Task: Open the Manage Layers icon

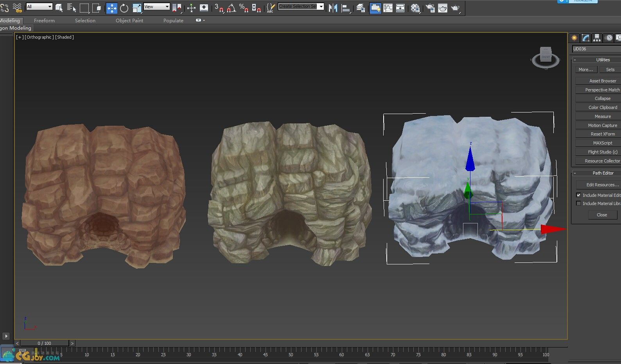Action: click(x=361, y=8)
